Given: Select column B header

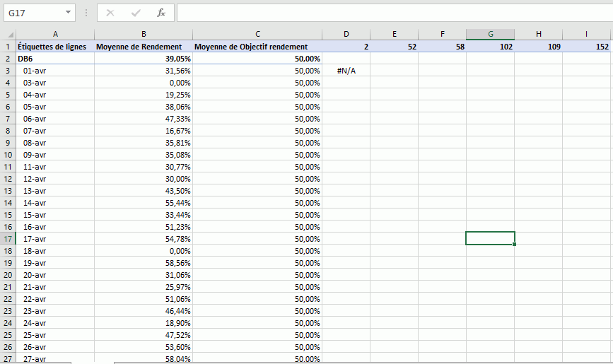Looking at the screenshot, I should [x=144, y=35].
